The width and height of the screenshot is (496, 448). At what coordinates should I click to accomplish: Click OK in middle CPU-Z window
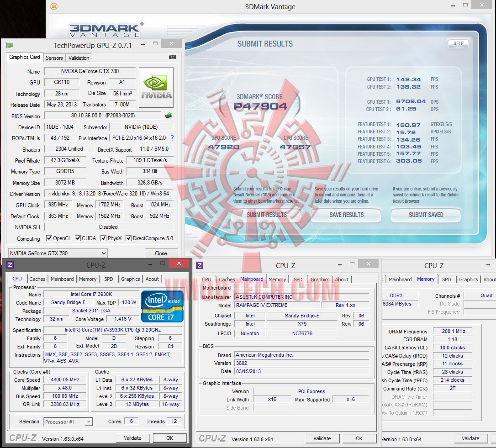(359, 438)
